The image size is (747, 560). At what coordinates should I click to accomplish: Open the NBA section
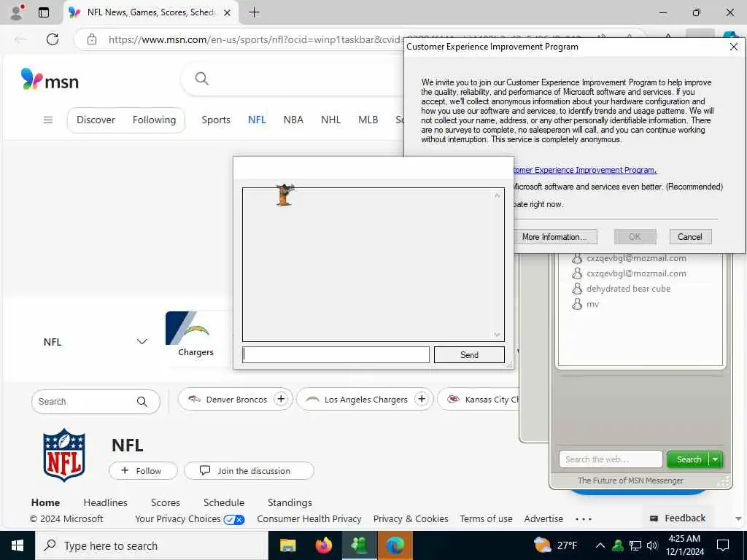(x=293, y=120)
